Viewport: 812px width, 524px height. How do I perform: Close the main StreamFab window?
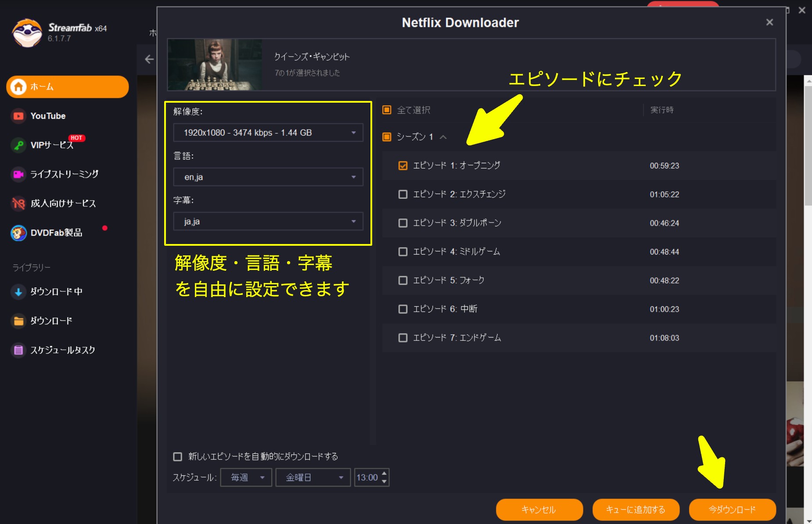pos(802,10)
